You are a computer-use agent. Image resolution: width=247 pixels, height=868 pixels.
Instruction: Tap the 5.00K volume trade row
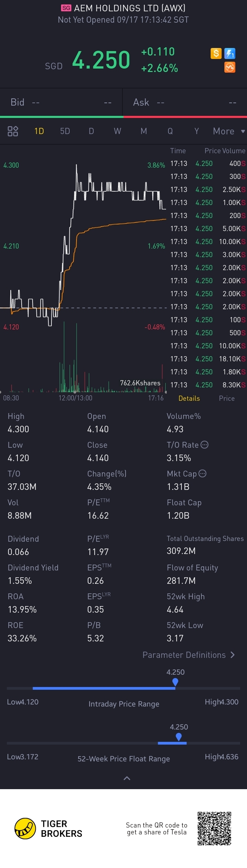(208, 229)
